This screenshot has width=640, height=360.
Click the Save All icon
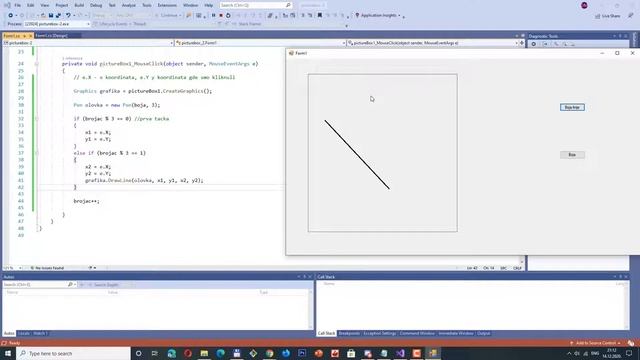58,16
